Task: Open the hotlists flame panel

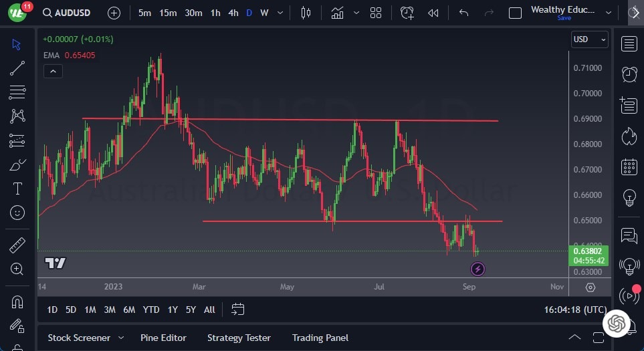Action: [629, 136]
